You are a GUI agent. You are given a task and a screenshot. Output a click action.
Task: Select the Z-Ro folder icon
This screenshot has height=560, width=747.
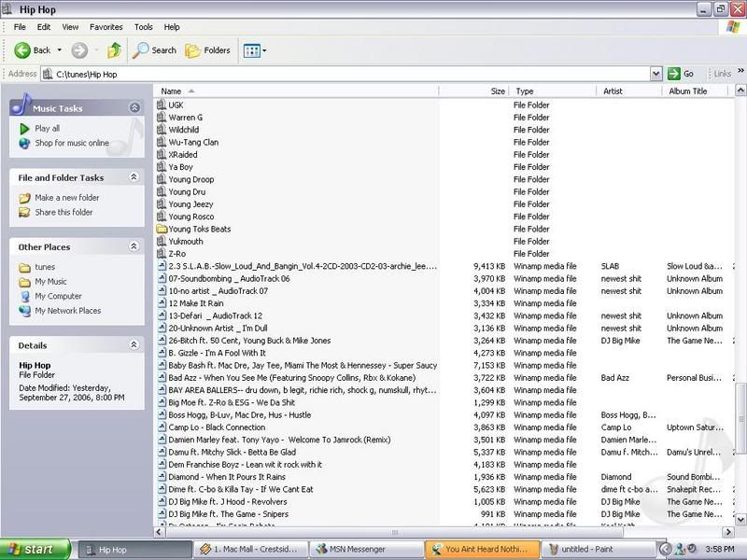pyautogui.click(x=162, y=254)
